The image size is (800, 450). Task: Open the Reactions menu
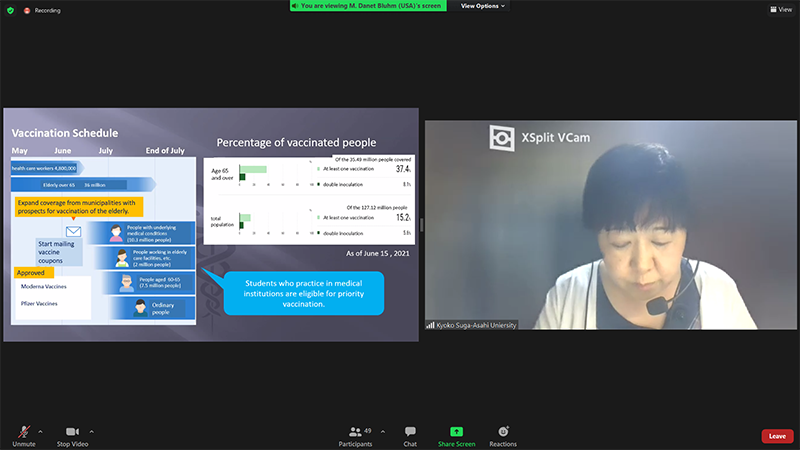tap(503, 435)
